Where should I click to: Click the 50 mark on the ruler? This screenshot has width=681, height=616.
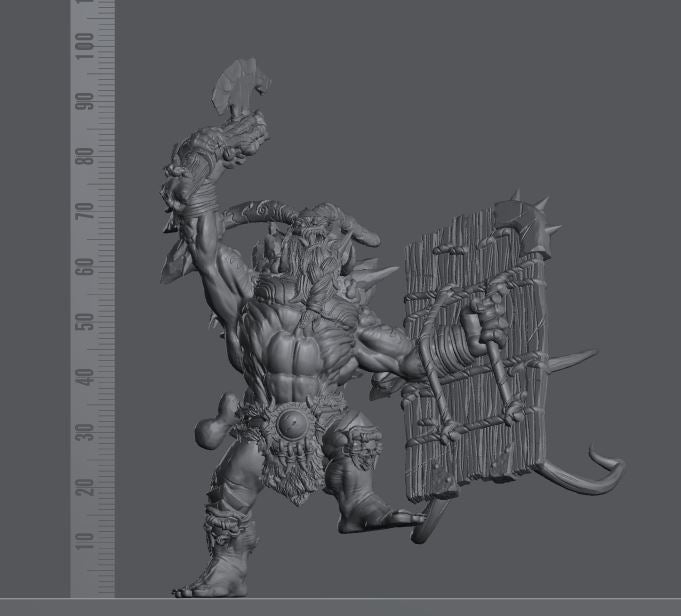point(90,321)
